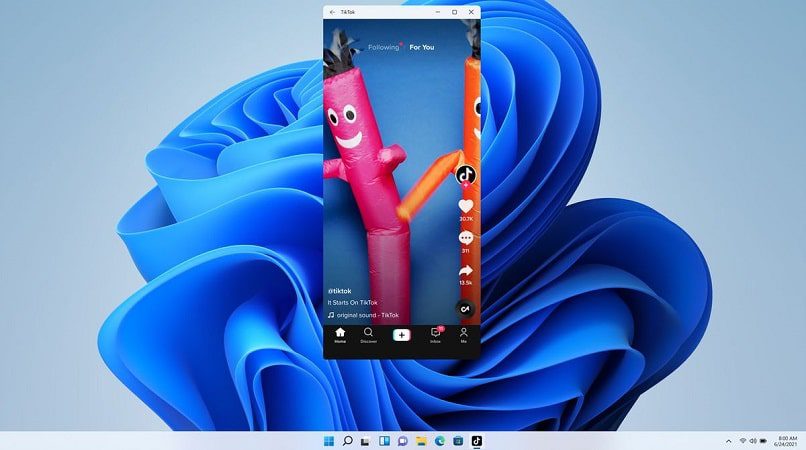Go back with the title bar arrow

click(332, 12)
